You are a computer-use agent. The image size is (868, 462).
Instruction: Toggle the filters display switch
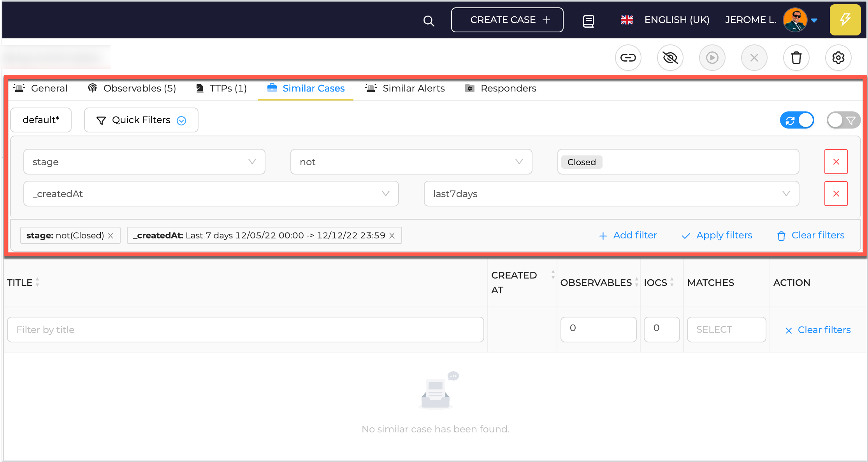click(x=843, y=120)
